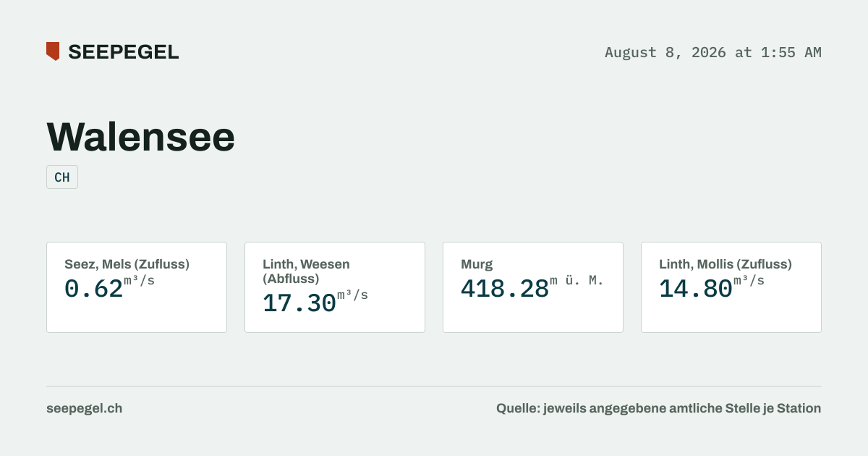Click the 17.30 m³/s reading

coord(315,301)
